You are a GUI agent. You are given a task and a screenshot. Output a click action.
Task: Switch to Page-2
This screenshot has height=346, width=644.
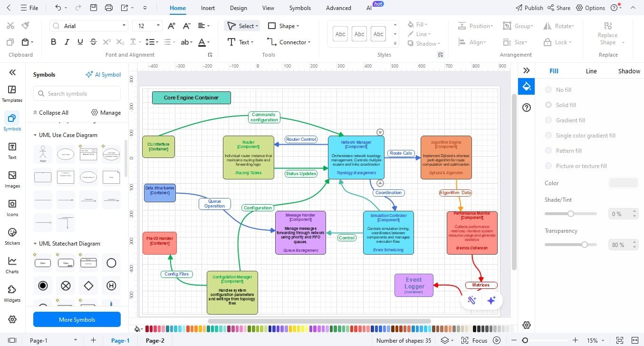[154, 341]
